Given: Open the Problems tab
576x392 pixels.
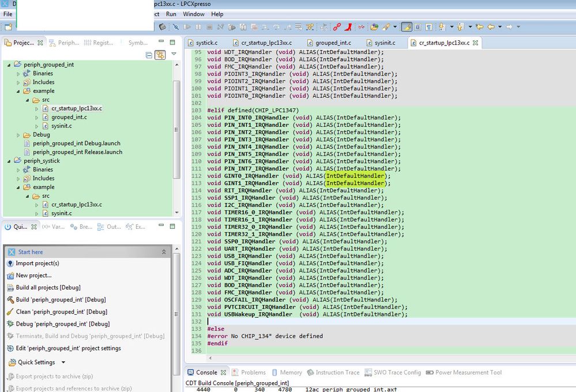Looking at the screenshot, I should click(x=249, y=372).
